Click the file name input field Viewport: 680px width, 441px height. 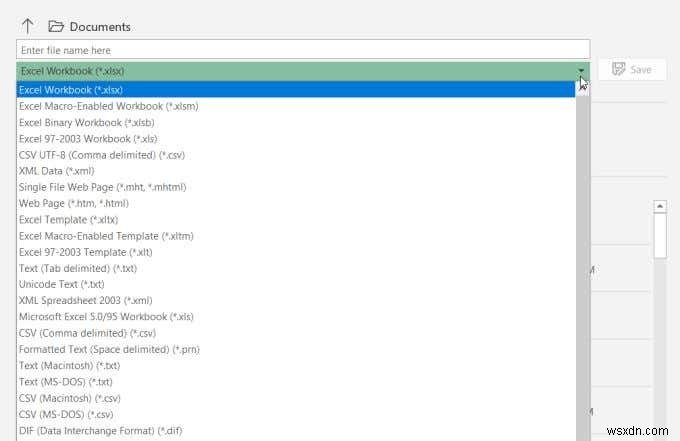[303, 49]
